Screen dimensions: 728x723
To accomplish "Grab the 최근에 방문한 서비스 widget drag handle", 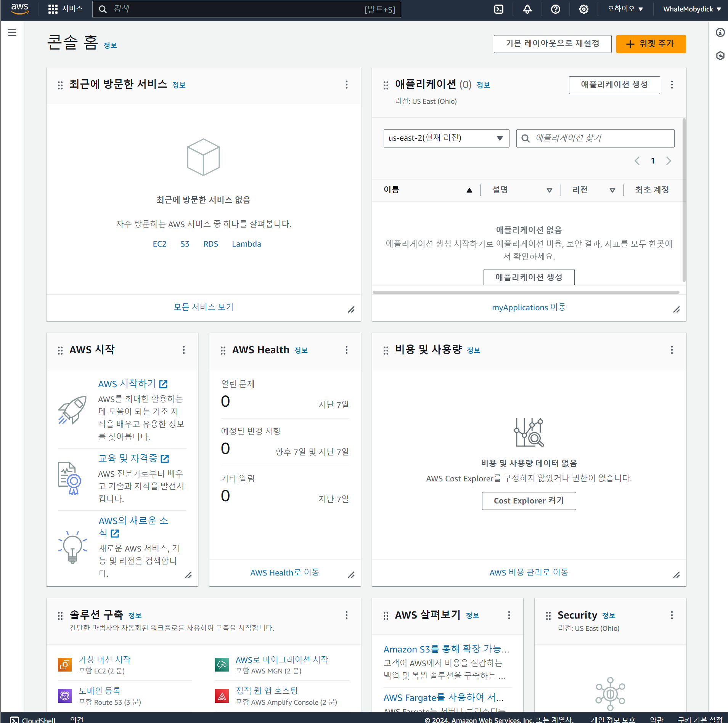I will point(60,85).
